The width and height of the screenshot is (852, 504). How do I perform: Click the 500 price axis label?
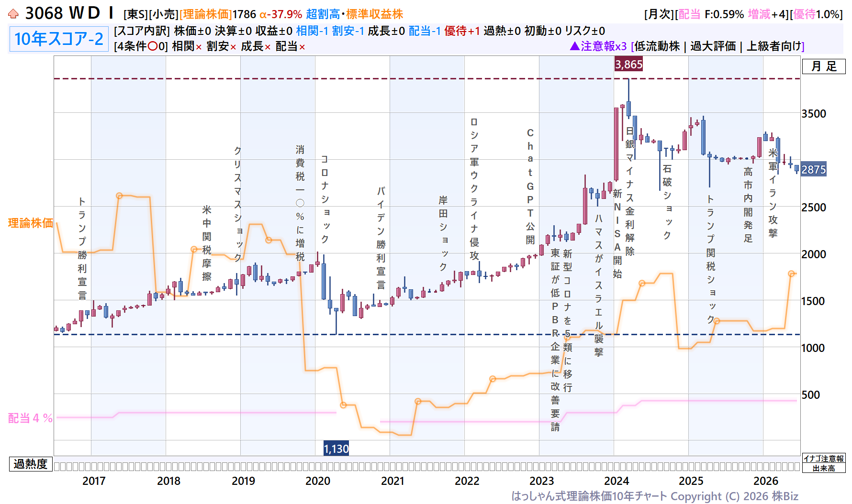pyautogui.click(x=811, y=395)
